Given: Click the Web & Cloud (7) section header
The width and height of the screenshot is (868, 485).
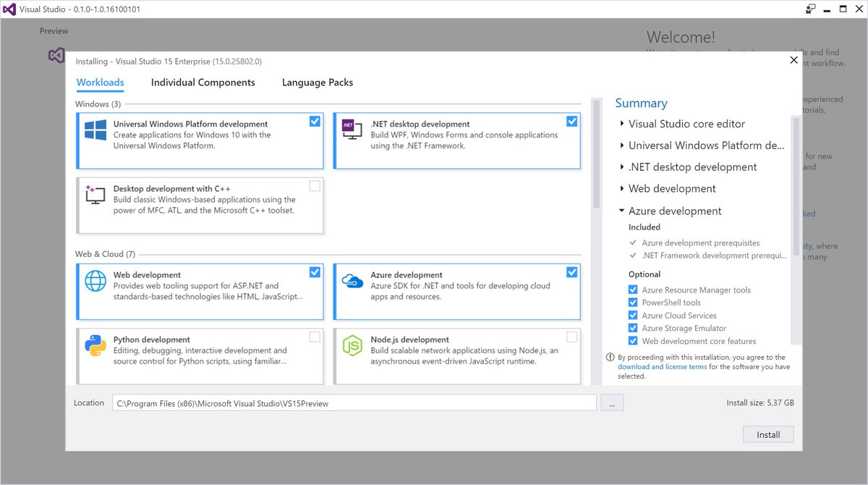Looking at the screenshot, I should pos(105,255).
